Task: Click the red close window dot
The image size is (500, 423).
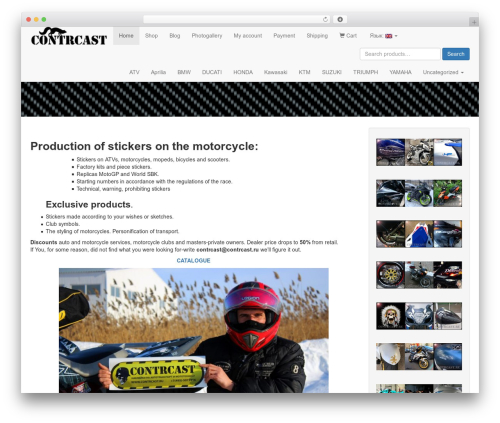Action: [29, 19]
